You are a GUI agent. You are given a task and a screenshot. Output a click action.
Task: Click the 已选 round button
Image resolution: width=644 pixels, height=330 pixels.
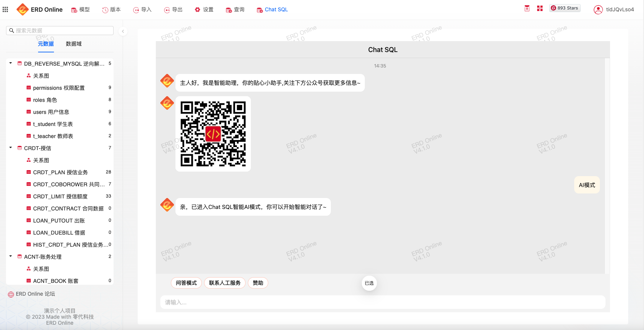pos(369,283)
